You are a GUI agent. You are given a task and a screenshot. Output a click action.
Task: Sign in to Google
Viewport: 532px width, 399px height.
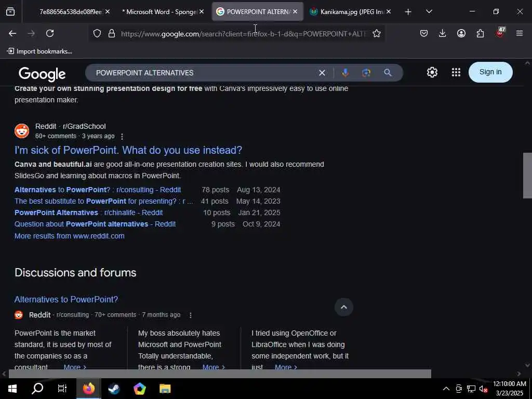click(x=490, y=72)
